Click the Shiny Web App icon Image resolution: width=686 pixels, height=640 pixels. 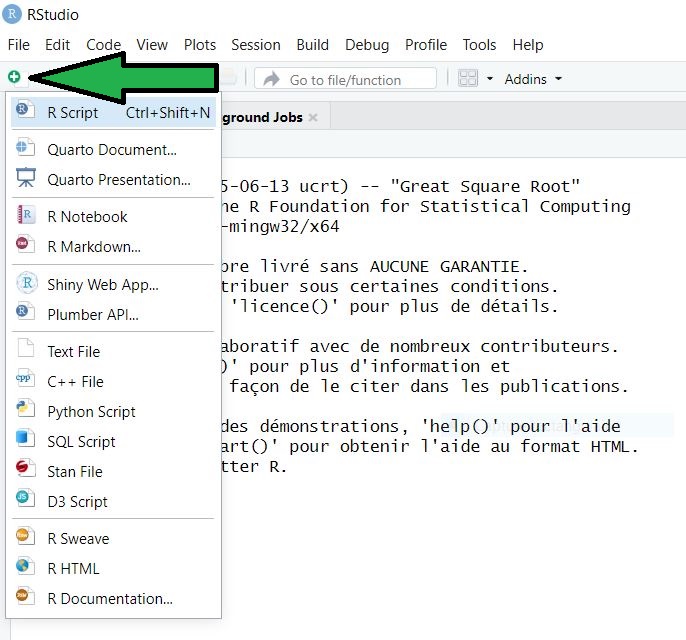[27, 283]
